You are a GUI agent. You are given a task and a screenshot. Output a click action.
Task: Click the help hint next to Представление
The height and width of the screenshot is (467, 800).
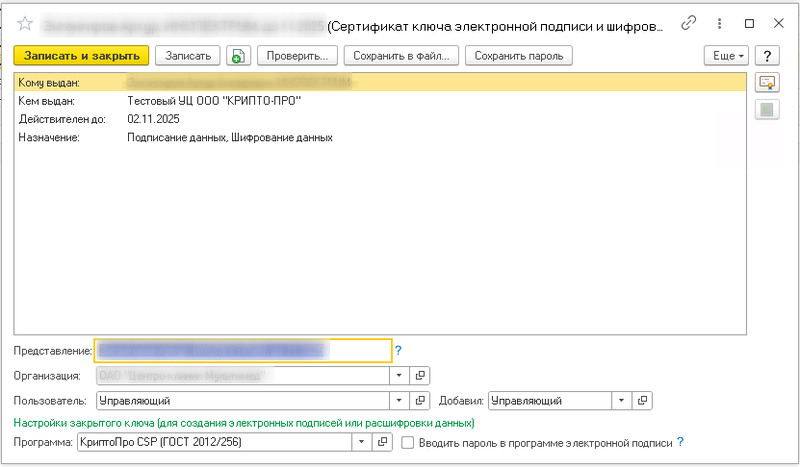tap(398, 351)
